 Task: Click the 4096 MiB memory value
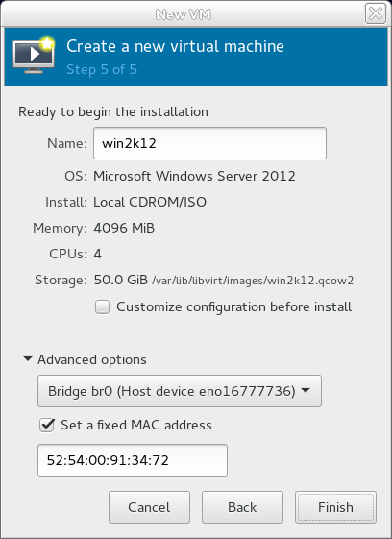coord(124,228)
